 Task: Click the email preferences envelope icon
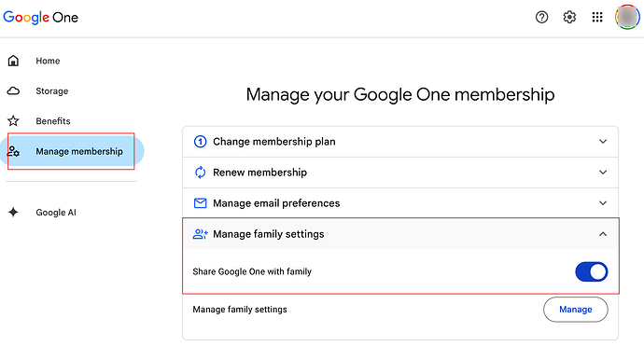[x=200, y=203]
